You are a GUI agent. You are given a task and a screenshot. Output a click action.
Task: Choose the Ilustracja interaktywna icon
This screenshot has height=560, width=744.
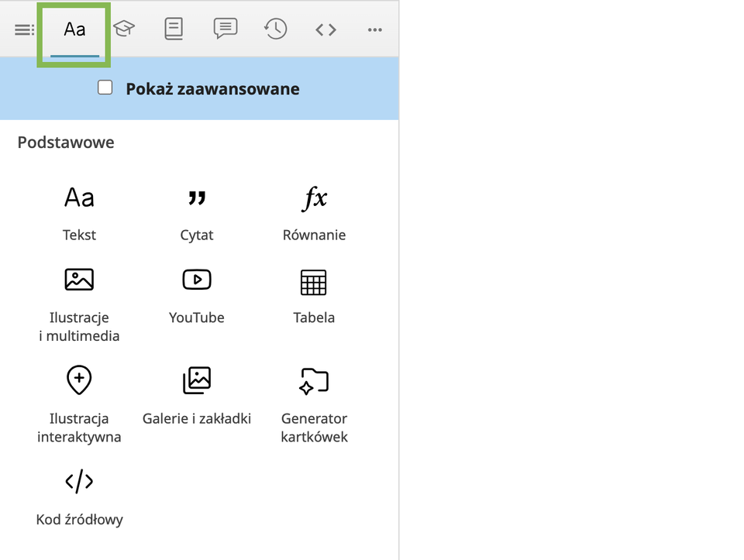point(79,380)
